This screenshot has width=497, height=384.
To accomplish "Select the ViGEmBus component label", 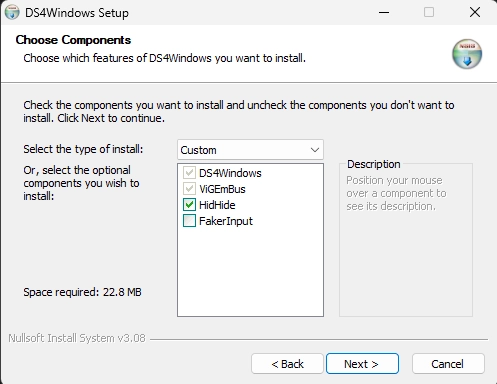I will pos(222,189).
